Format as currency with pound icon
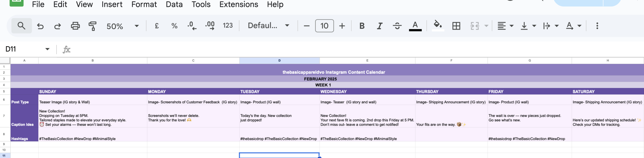 [157, 26]
